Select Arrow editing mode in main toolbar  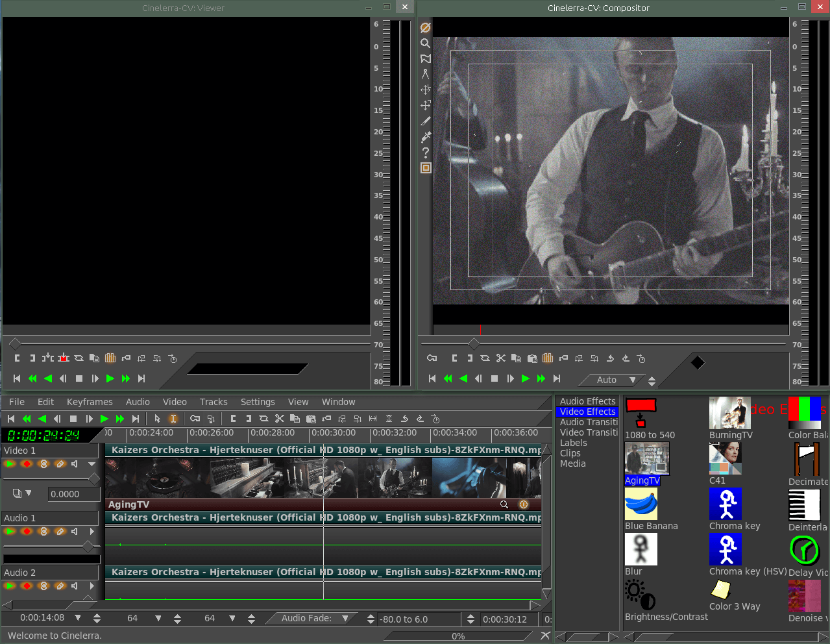pyautogui.click(x=157, y=419)
